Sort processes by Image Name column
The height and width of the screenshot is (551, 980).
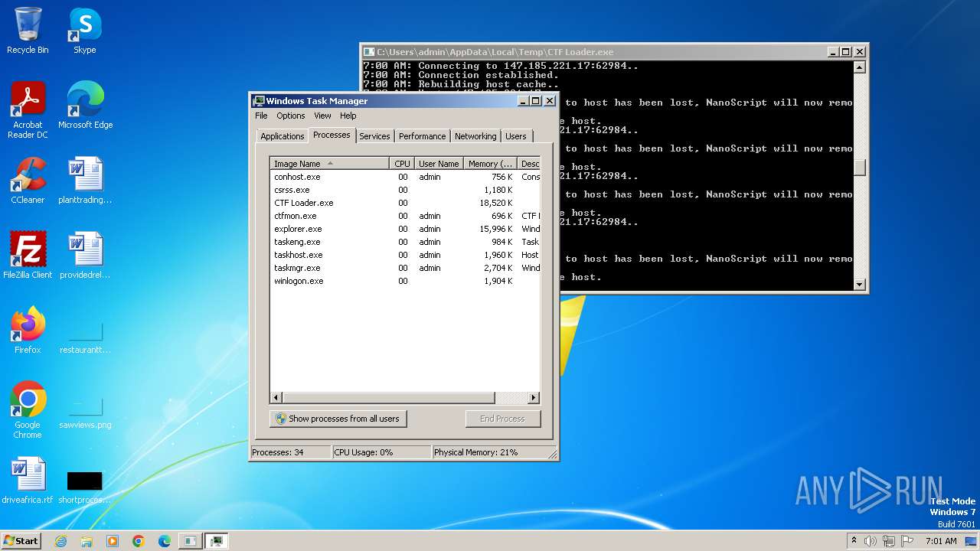pos(329,164)
